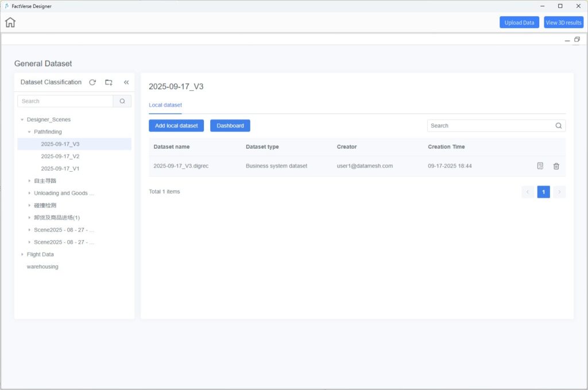
Task: Click the Add local dataset button
Action: 176,126
